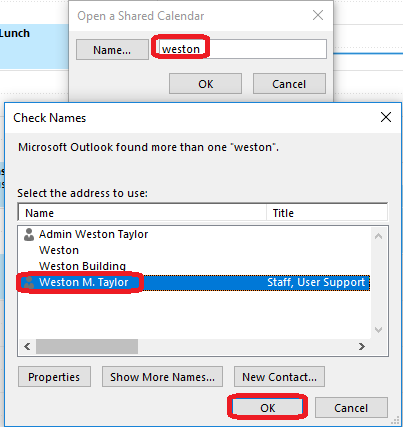Click the person icon beside Weston M. Taylor
The height and width of the screenshot is (427, 403).
click(x=29, y=283)
